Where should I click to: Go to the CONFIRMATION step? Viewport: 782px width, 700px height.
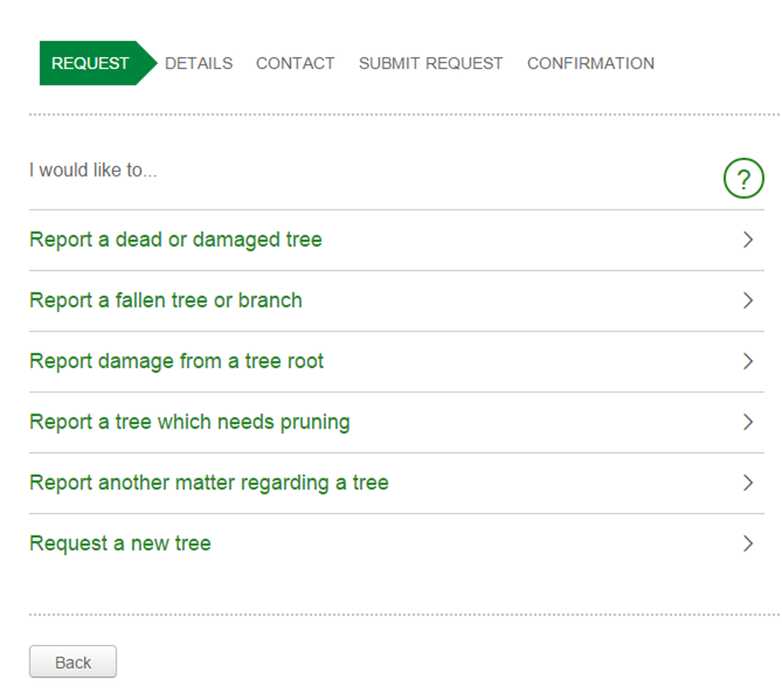click(591, 63)
